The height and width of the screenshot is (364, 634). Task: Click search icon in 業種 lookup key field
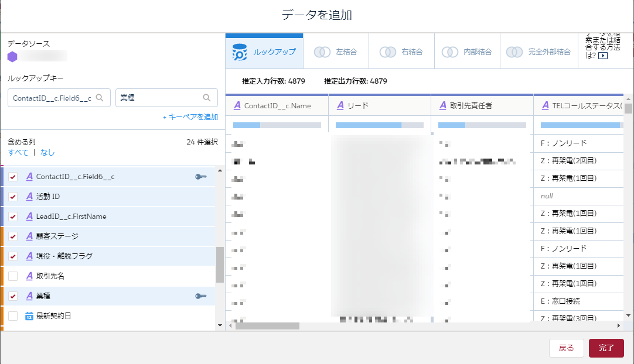(x=207, y=98)
